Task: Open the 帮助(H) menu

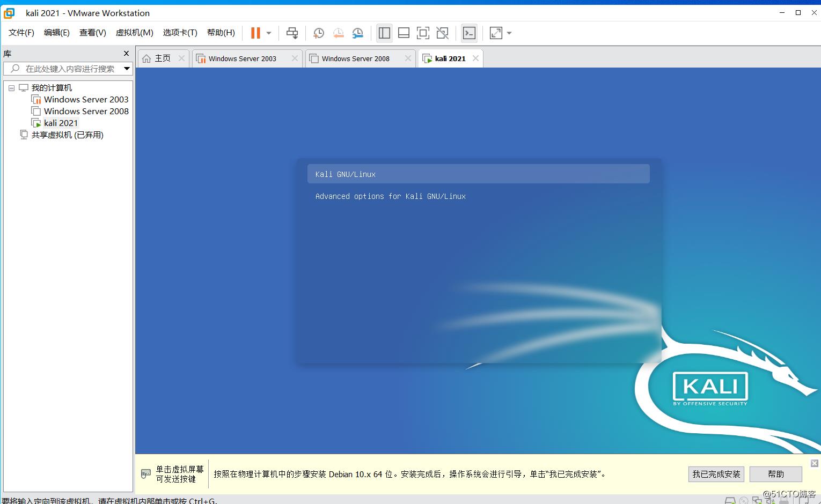Action: click(221, 33)
